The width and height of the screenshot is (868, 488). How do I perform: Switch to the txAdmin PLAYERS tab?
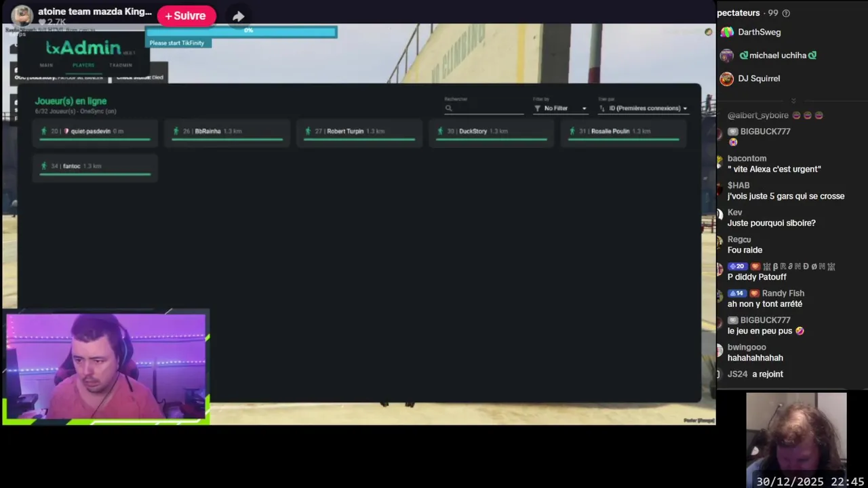pos(83,65)
